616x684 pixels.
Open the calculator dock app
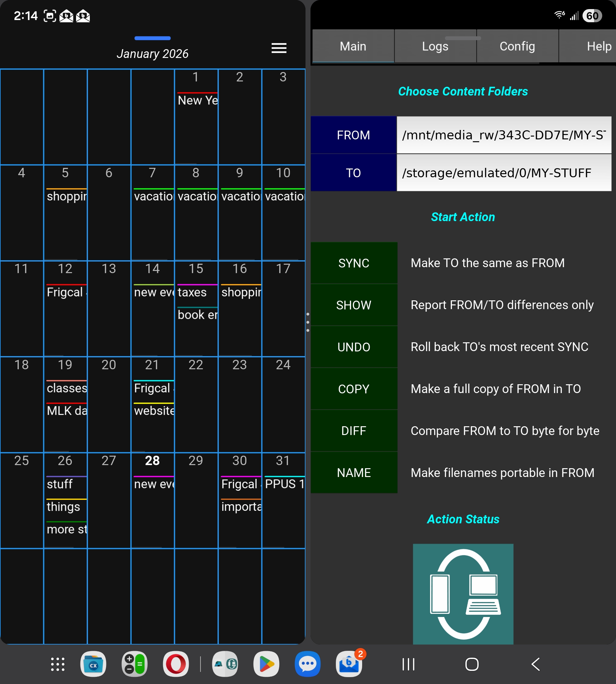pyautogui.click(x=134, y=664)
